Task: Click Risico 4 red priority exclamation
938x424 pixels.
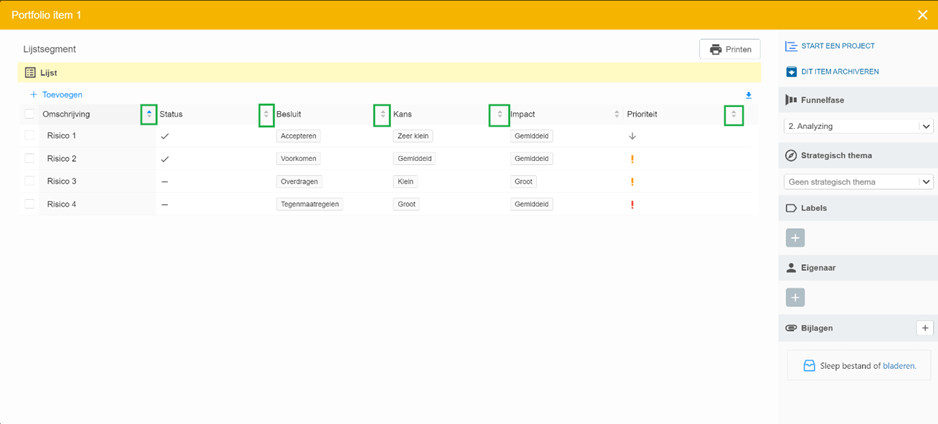Action: (632, 205)
